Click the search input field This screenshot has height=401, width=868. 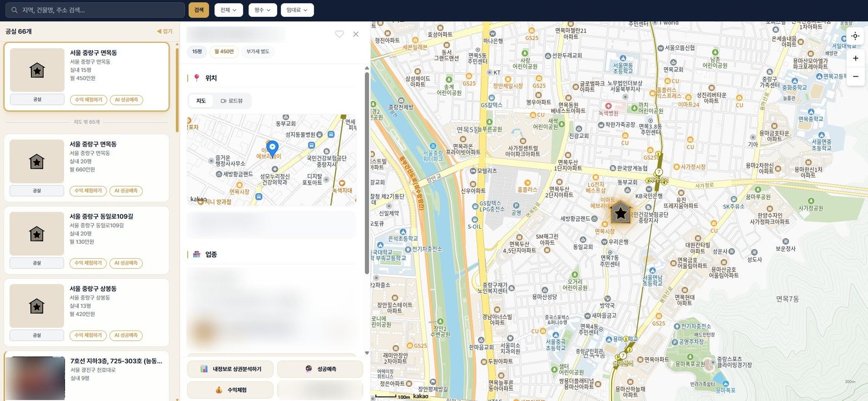pyautogui.click(x=96, y=10)
